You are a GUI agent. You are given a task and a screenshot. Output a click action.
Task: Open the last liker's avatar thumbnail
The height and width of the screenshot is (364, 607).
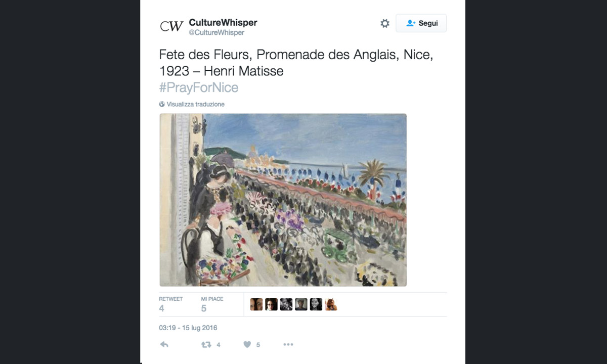click(x=331, y=304)
